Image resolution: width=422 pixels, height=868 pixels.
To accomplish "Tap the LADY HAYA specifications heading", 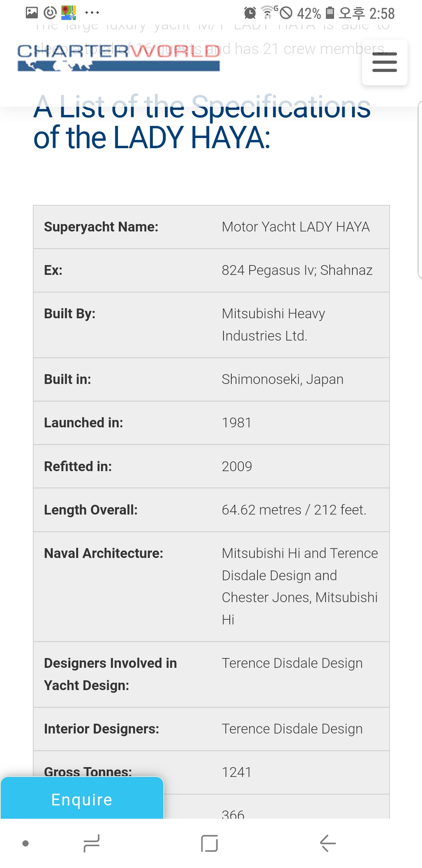I will click(202, 122).
